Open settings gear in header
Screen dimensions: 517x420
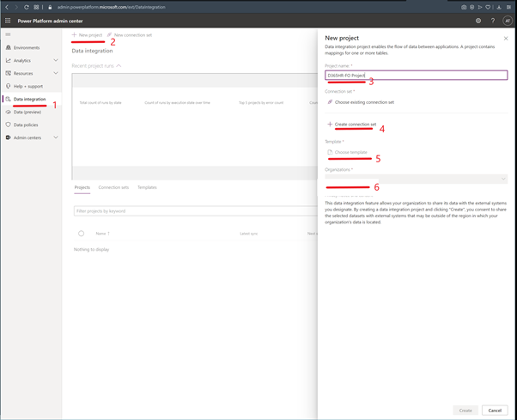(x=478, y=21)
